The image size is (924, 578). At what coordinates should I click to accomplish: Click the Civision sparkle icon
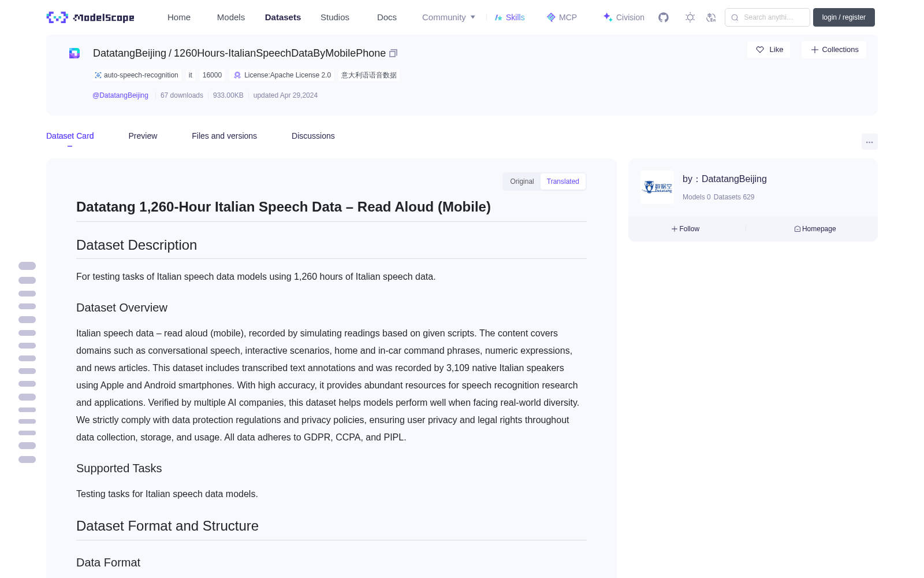(x=608, y=17)
